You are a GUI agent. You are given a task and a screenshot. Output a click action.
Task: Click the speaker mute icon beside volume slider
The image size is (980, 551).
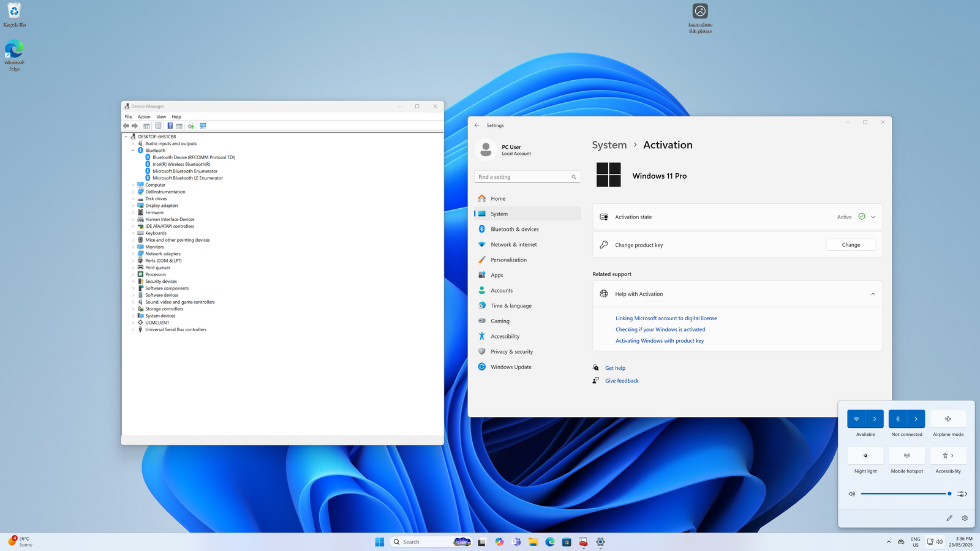coord(851,493)
